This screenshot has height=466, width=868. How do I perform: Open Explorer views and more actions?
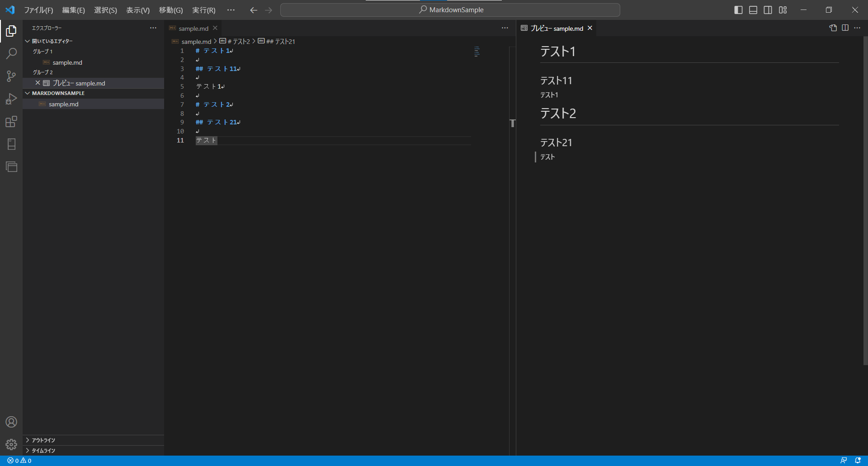[153, 28]
